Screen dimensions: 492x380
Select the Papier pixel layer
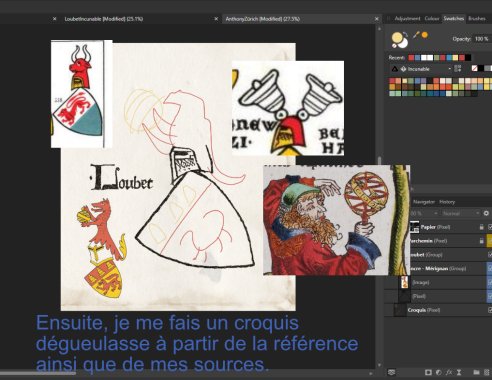(451, 227)
